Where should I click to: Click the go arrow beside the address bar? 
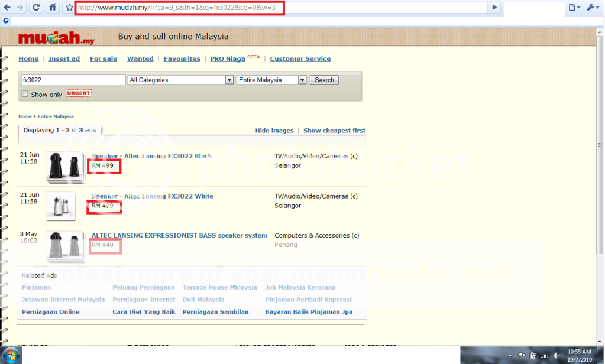pyautogui.click(x=494, y=8)
